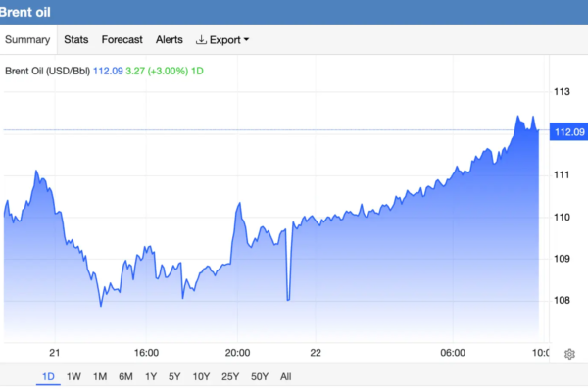Expand the Export dropdown caret

pos(246,39)
